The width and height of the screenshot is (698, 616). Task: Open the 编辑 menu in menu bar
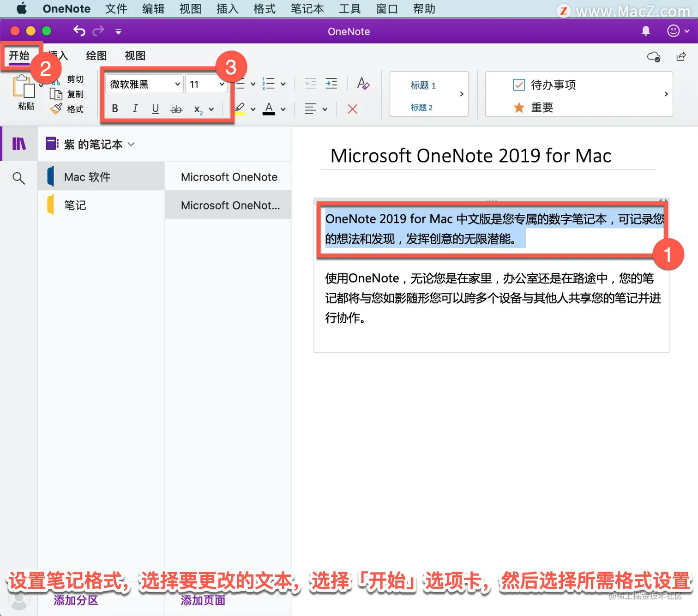click(x=153, y=9)
